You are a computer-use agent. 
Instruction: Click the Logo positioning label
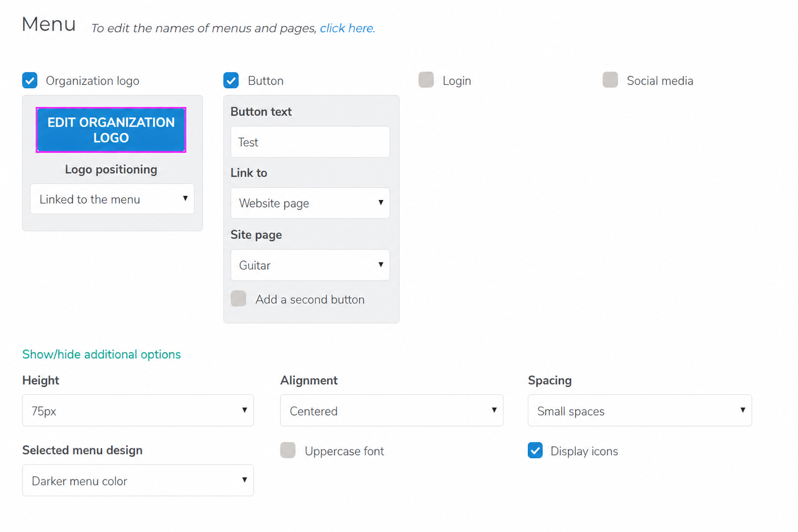point(111,169)
